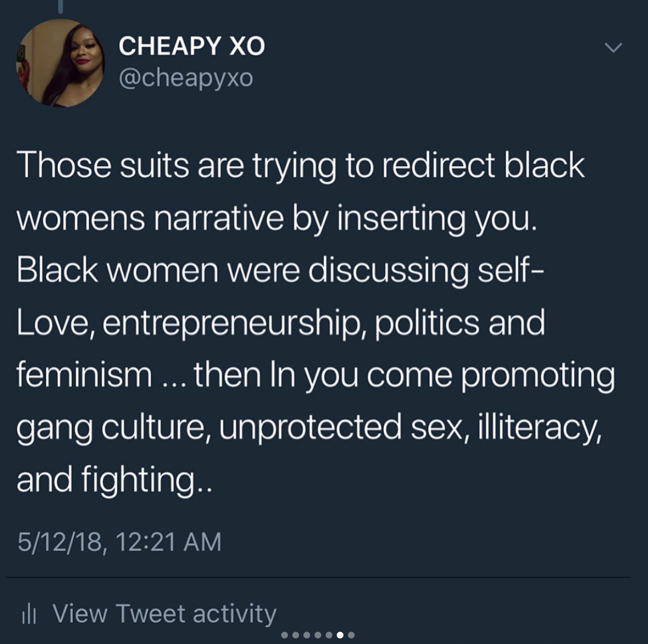Screen dimensions: 648x644
Task: Click the divider line below the timestamp
Action: [318, 577]
